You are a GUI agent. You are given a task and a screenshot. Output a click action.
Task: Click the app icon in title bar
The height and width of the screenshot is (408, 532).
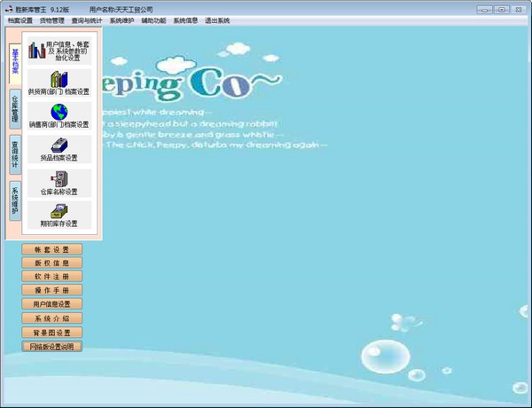[x=9, y=8]
